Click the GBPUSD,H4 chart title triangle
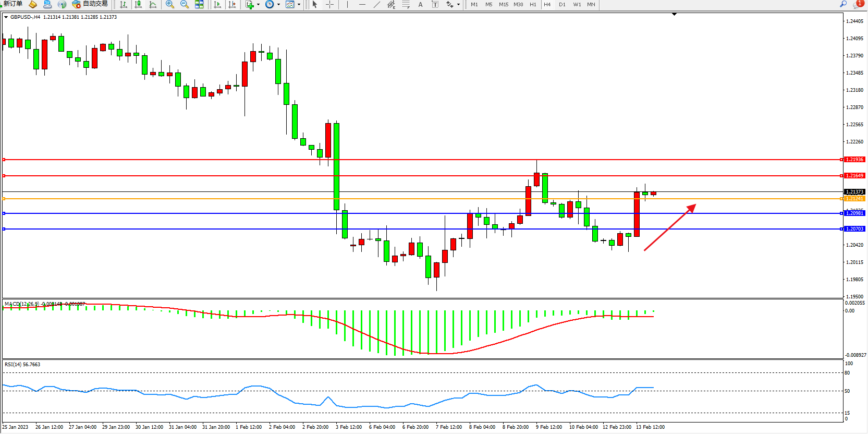 pos(6,17)
